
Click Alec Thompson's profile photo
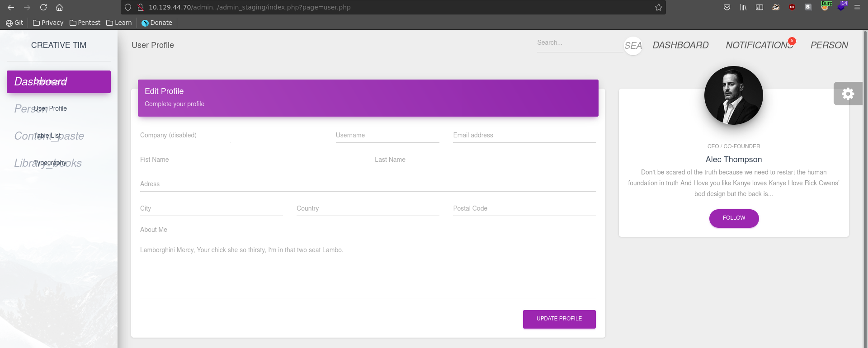click(x=733, y=95)
